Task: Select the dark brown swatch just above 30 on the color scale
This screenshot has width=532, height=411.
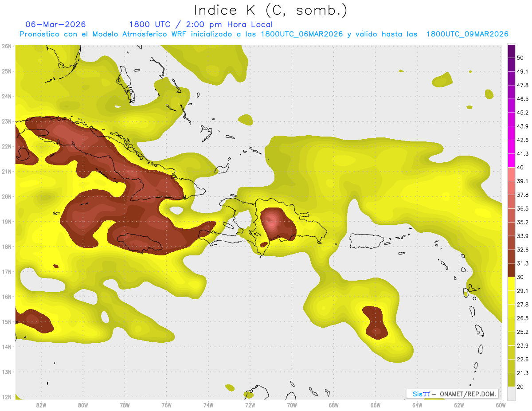Action: [511, 270]
